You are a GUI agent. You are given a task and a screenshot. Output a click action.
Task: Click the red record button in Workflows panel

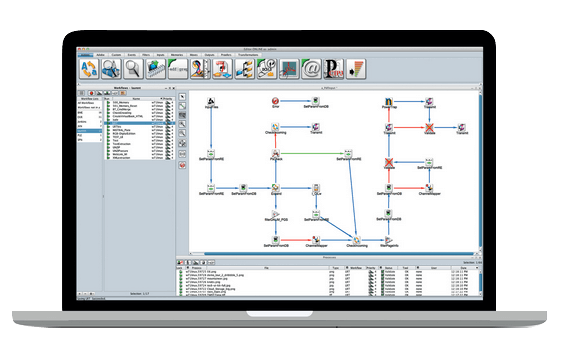tap(91, 93)
